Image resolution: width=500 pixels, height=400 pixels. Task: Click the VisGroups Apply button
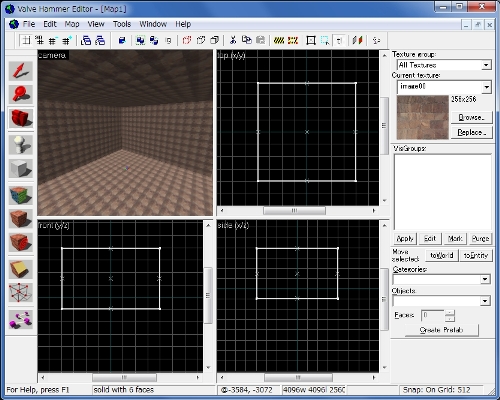pos(405,238)
